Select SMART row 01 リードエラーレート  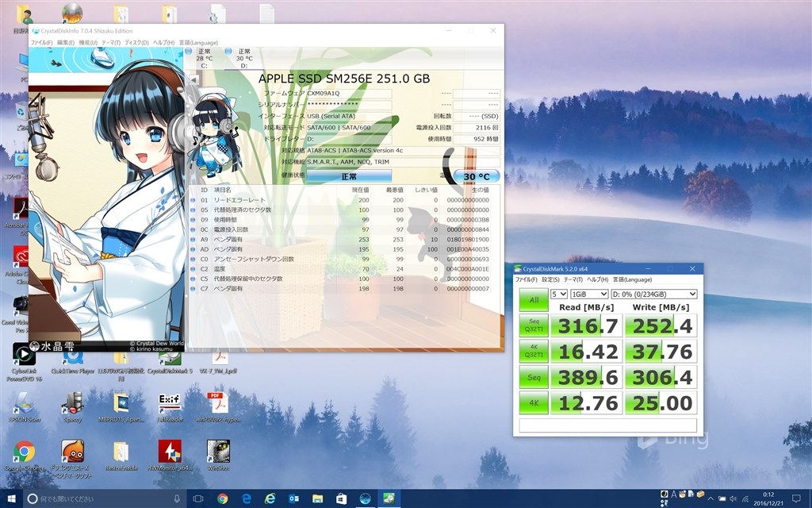pos(339,200)
